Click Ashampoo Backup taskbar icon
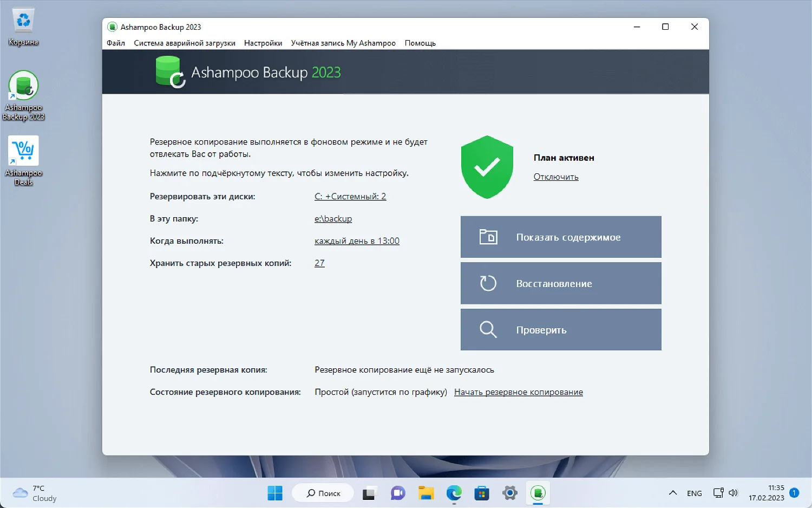 coord(538,493)
